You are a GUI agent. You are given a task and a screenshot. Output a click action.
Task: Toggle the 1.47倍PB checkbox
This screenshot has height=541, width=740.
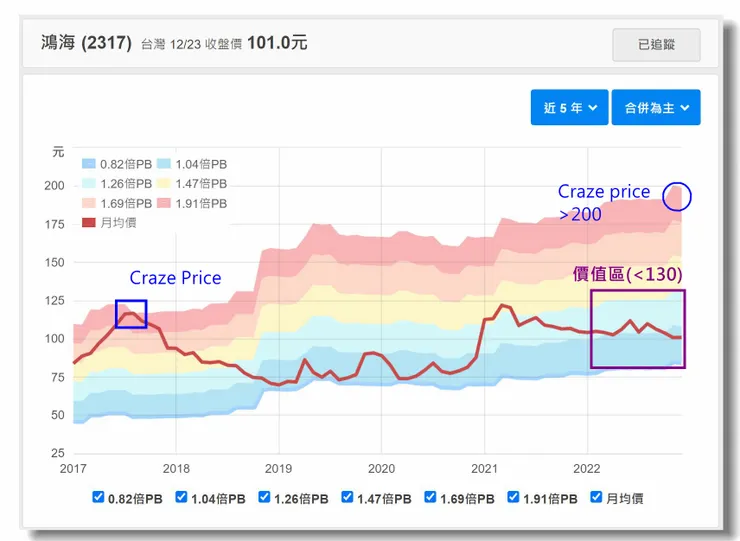[x=347, y=497]
